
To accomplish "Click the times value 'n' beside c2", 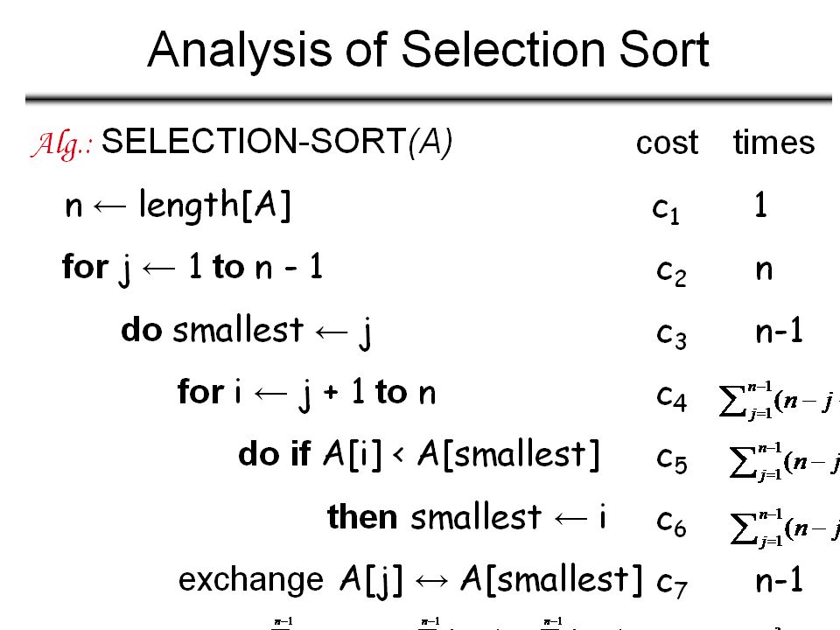I will [x=764, y=269].
